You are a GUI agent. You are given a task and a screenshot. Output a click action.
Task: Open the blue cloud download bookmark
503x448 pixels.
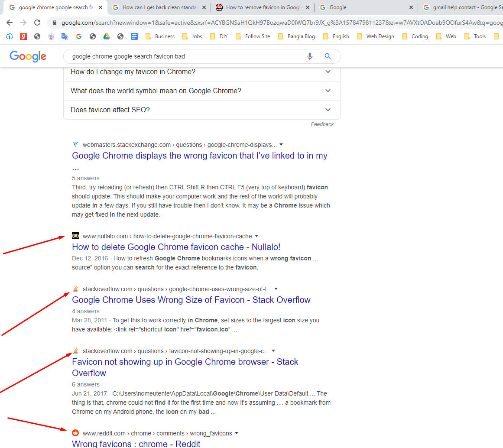tap(10, 36)
